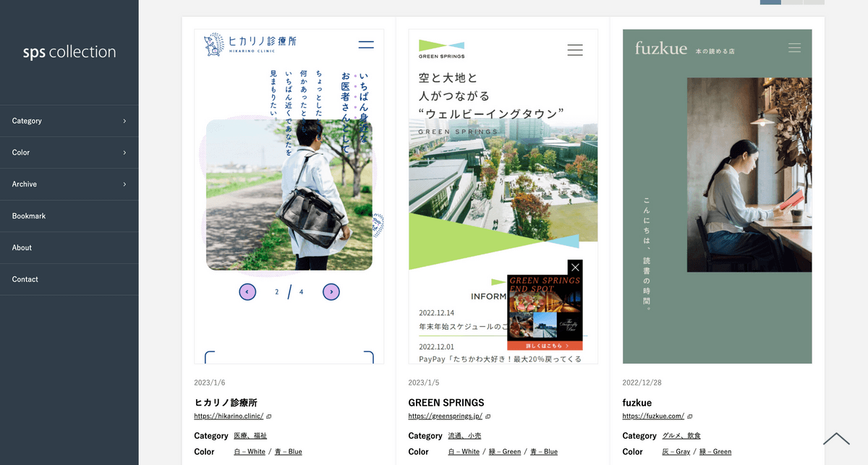Expand the Category sidebar menu
This screenshot has width=868, height=465.
click(69, 121)
